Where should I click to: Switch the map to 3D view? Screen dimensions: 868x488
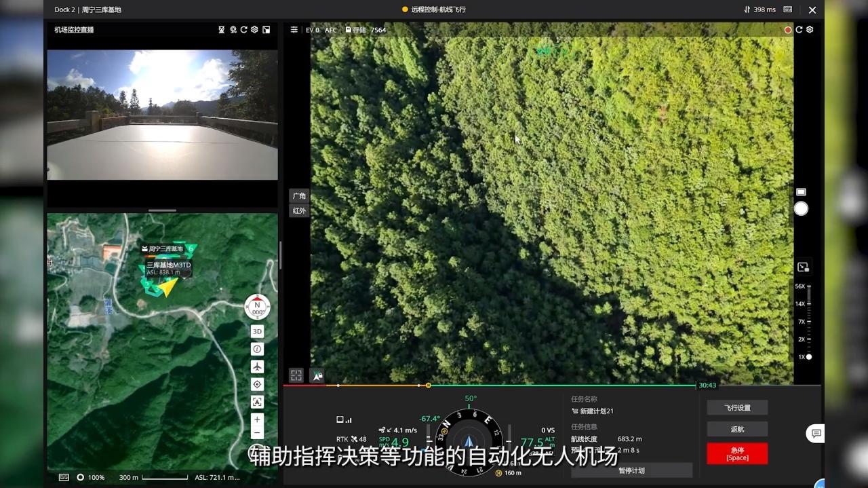pyautogui.click(x=257, y=332)
